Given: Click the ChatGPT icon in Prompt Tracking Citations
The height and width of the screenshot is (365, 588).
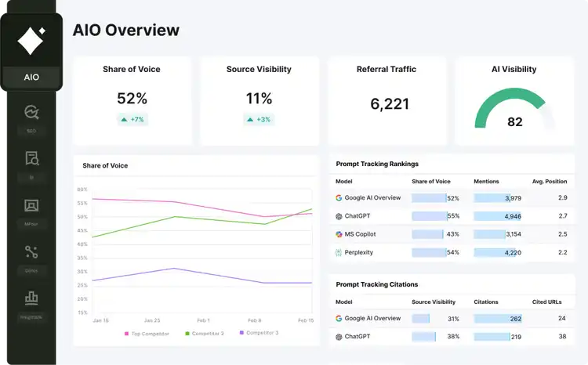Looking at the screenshot, I should click(x=339, y=337).
